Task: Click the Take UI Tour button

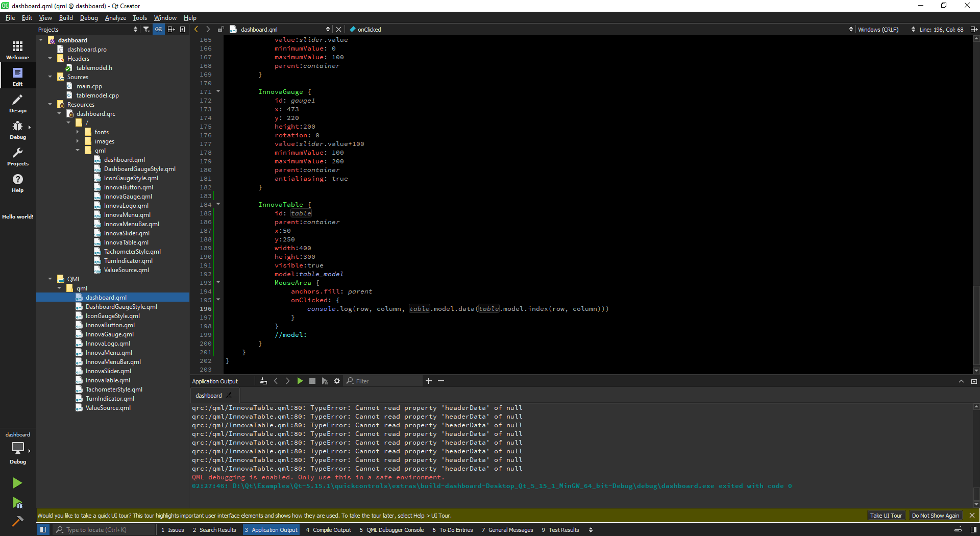Action: coord(887,515)
